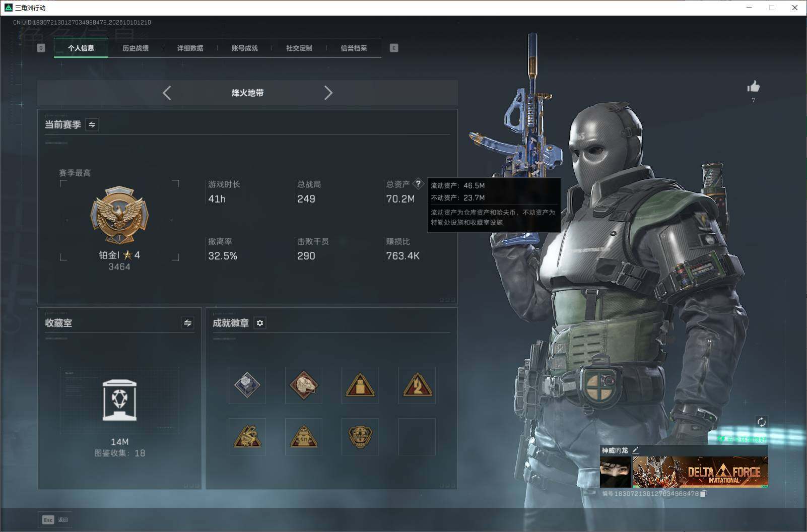Copy the player ID number icon

click(704, 494)
